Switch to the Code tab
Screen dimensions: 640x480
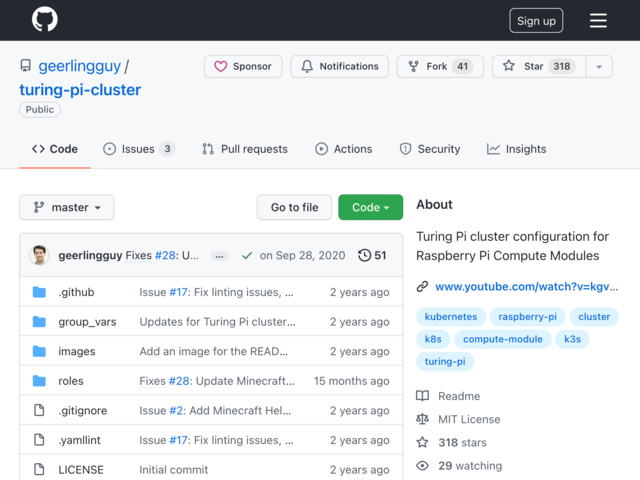pos(55,149)
